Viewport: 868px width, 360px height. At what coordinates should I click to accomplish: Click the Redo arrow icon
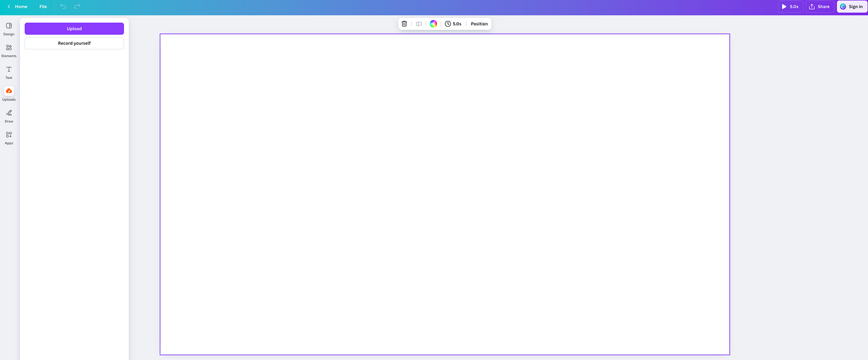(77, 7)
